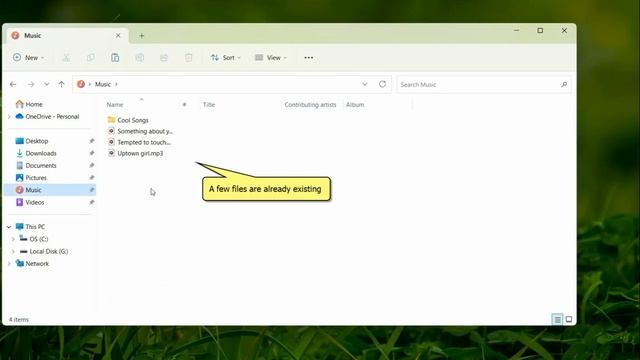Click the Copy icon in toolbar
640x360 pixels.
(91, 58)
